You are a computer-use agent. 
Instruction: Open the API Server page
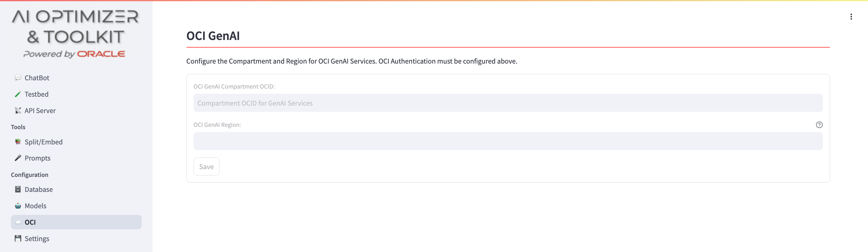tap(76, 110)
